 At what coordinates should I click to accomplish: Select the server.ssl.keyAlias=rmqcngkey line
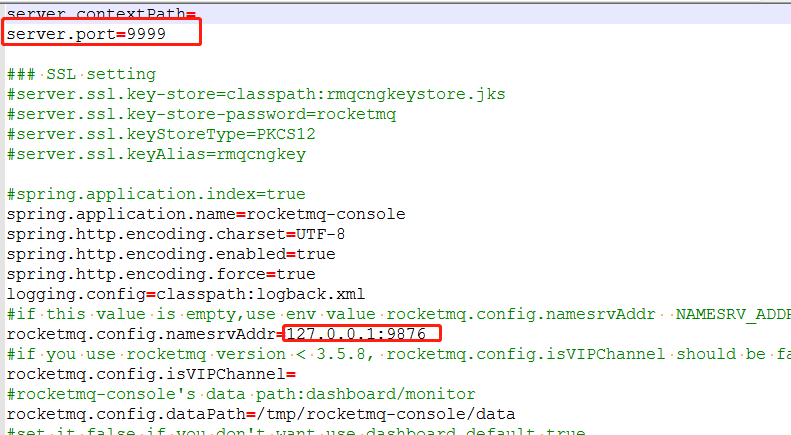(156, 154)
